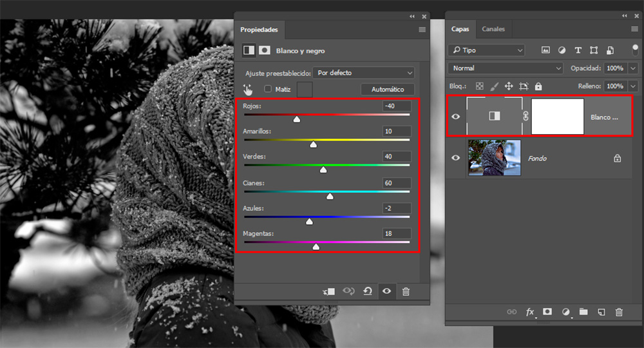644x348 pixels.
Task: Toggle adjustment visibility eye in Propiedades
Action: (x=386, y=291)
